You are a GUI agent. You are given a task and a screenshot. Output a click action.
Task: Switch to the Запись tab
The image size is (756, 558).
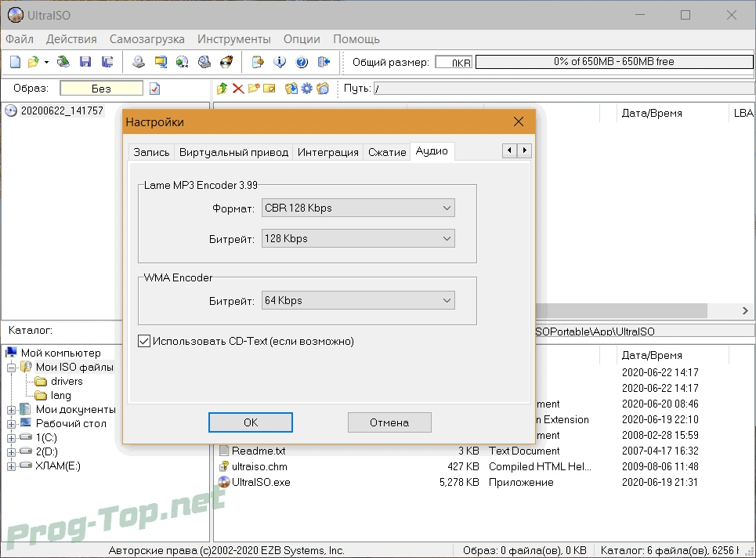[151, 152]
